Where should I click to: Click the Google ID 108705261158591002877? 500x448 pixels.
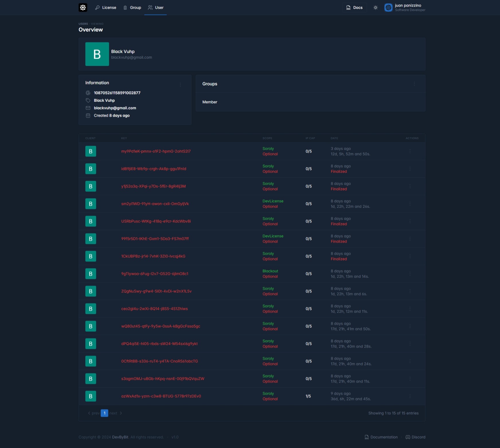coord(117,93)
